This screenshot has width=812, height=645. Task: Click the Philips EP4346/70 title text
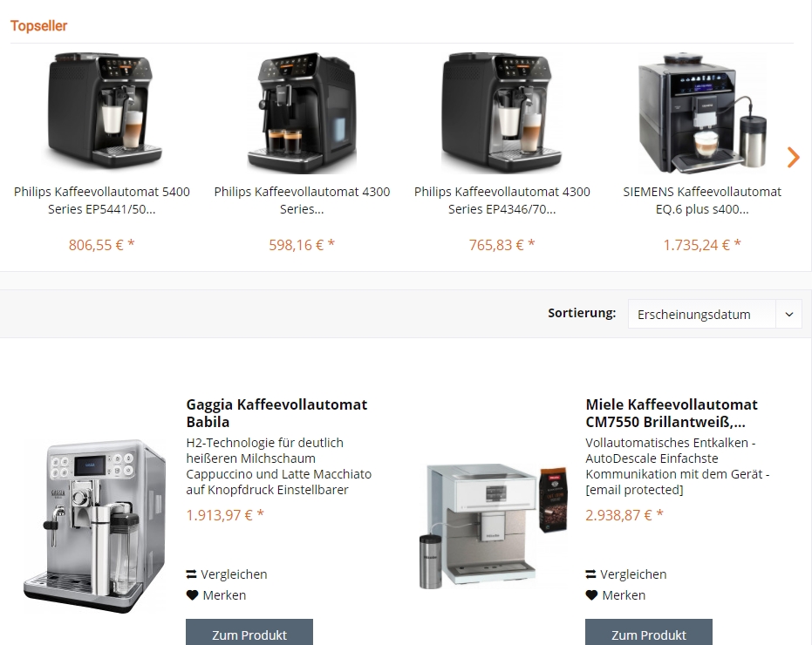click(x=502, y=200)
